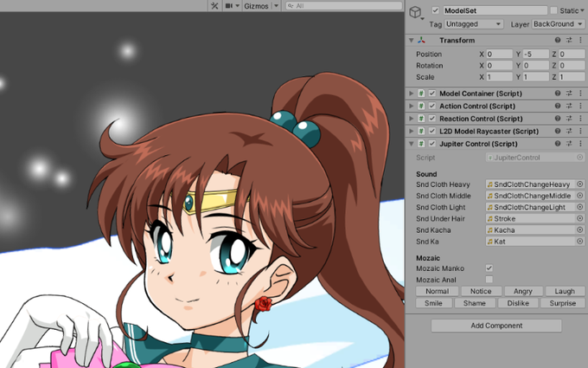Open Transform preset selector icon

pyautogui.click(x=569, y=40)
